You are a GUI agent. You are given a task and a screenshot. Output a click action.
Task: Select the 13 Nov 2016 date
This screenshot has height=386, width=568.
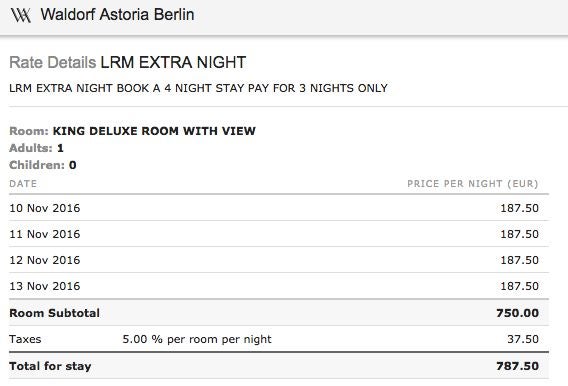(x=45, y=286)
